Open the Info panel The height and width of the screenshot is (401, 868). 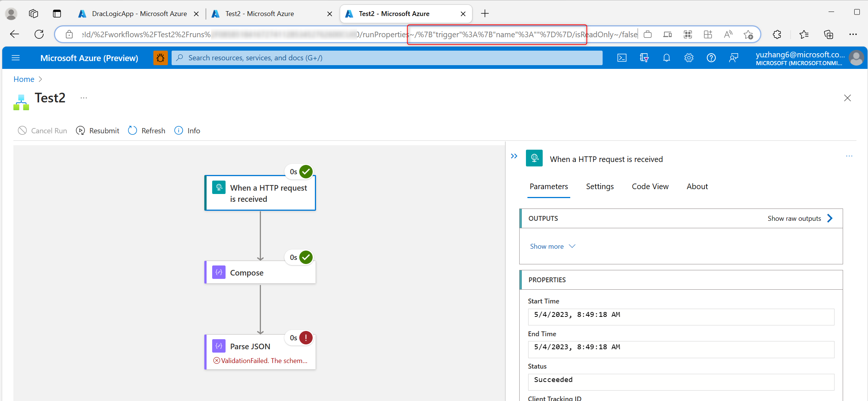[x=187, y=131]
